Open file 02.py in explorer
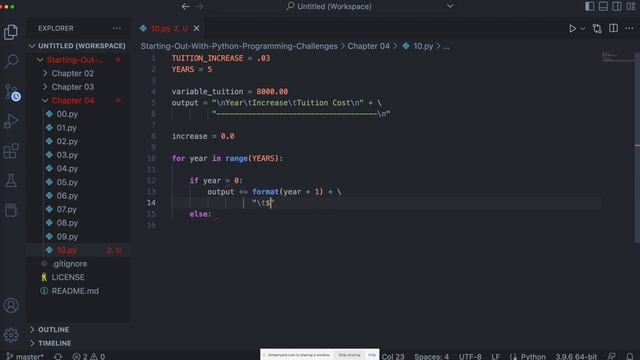 pos(67,141)
